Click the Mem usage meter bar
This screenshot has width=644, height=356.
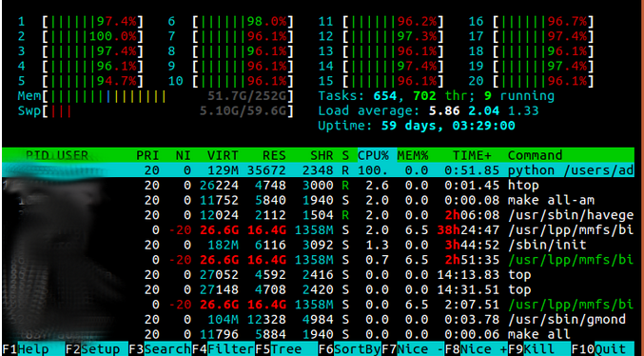click(x=156, y=96)
